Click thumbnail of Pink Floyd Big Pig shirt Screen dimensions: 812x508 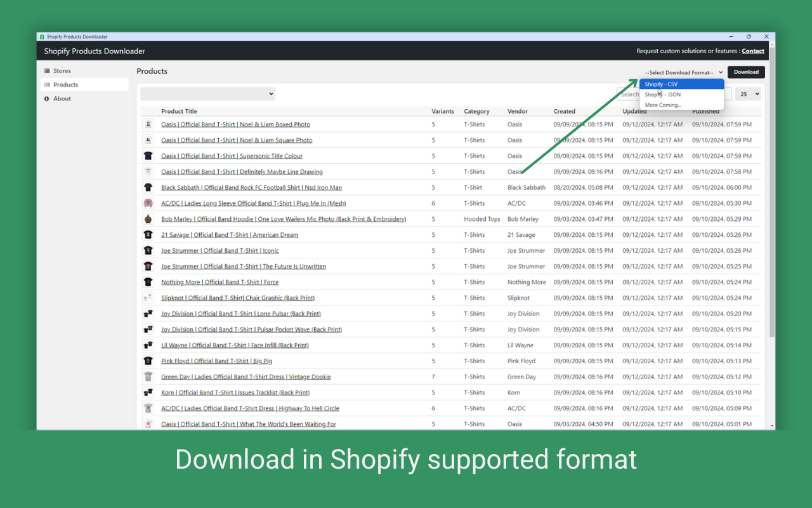tap(148, 361)
